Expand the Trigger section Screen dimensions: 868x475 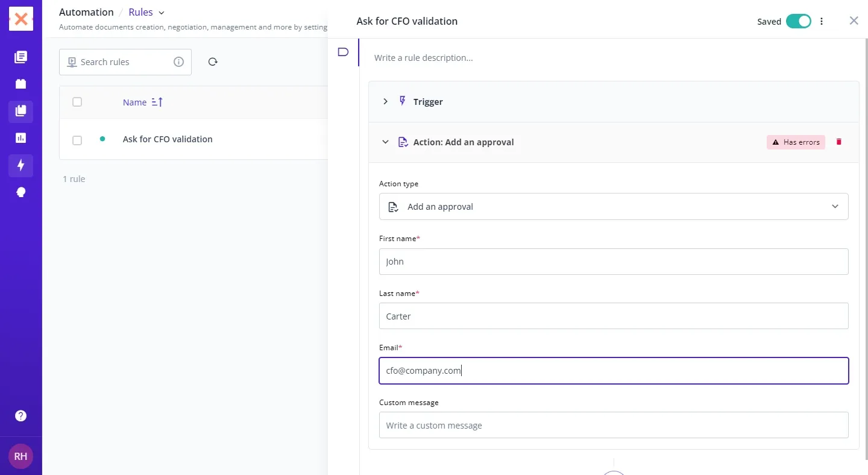pos(386,102)
